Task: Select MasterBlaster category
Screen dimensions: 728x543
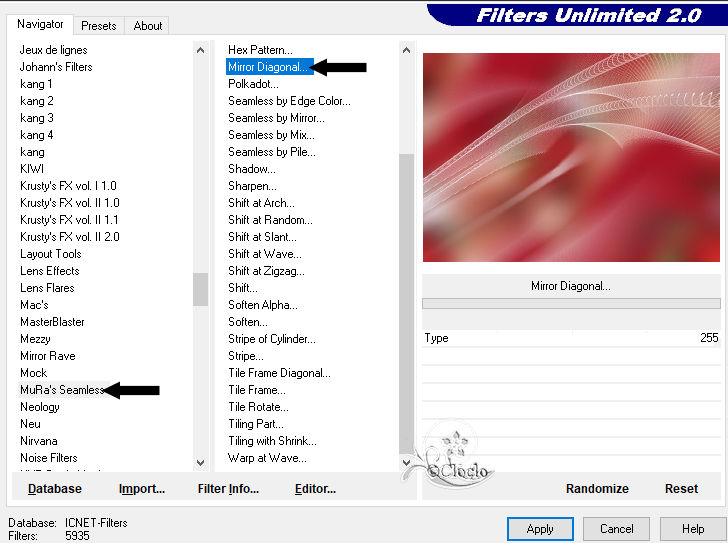Action: point(52,322)
